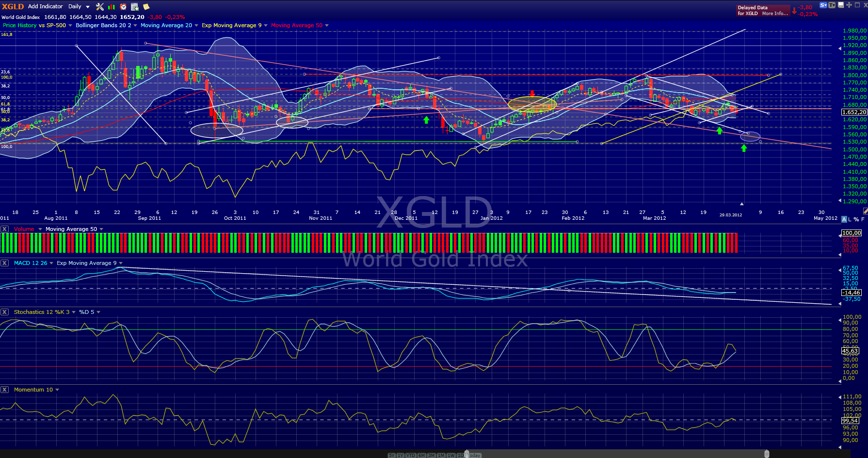
Task: Select the YTD time range
Action: [411, 455]
